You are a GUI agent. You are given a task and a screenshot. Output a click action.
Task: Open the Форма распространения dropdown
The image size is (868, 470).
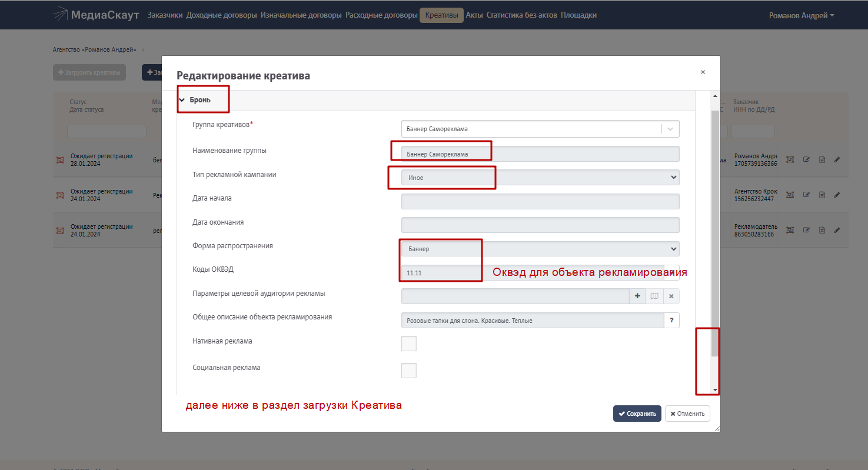540,249
